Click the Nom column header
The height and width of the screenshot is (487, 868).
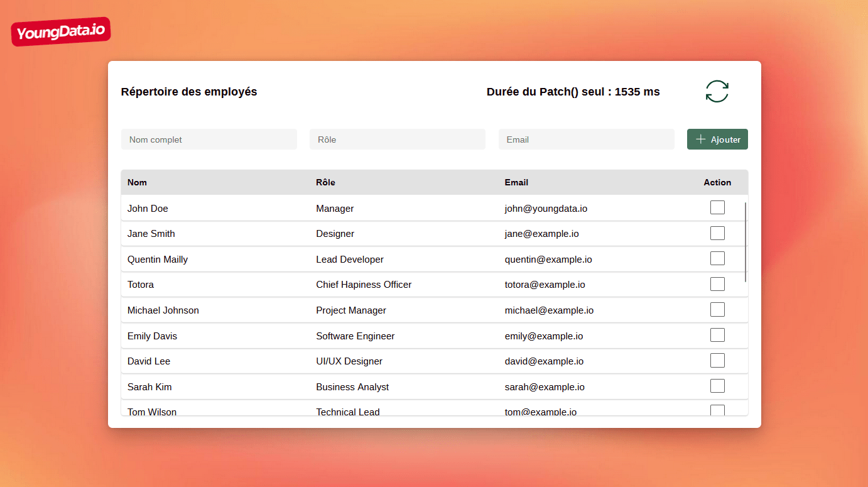(137, 182)
